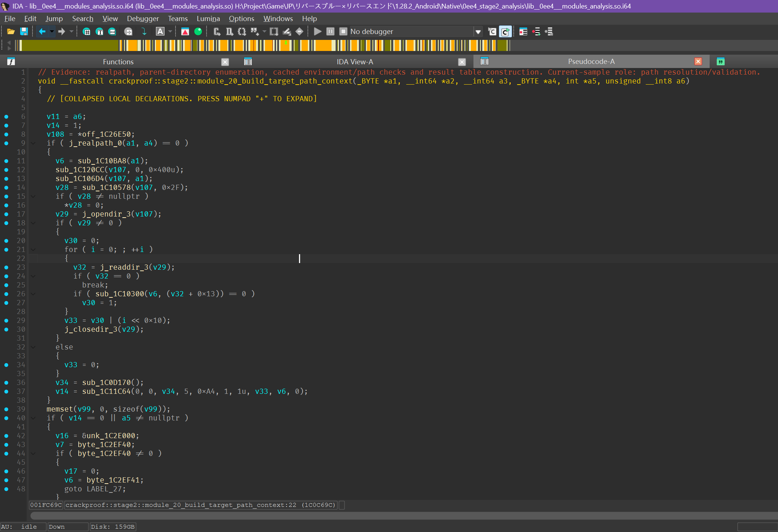
Task: Click the rightmost gray breakpoint list icon
Action: tap(549, 32)
